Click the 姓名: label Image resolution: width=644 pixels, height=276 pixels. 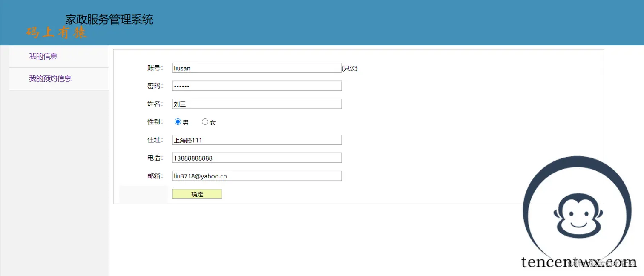point(155,104)
